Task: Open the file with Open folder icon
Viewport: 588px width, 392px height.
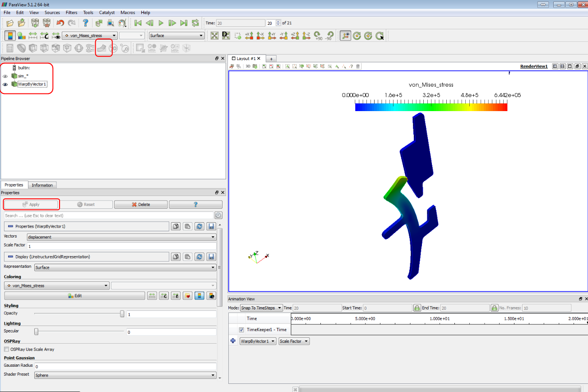Action: click(x=9, y=23)
